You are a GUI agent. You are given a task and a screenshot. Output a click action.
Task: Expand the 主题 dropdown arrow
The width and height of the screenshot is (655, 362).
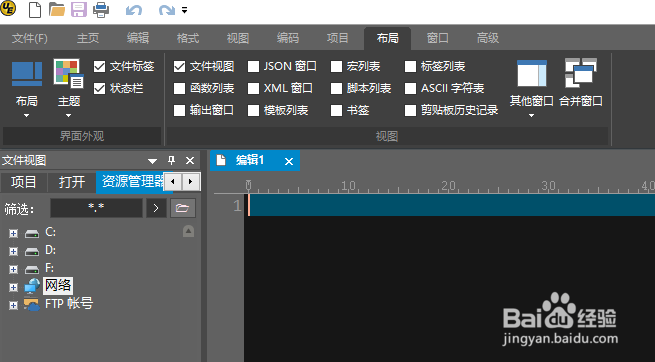[69, 116]
